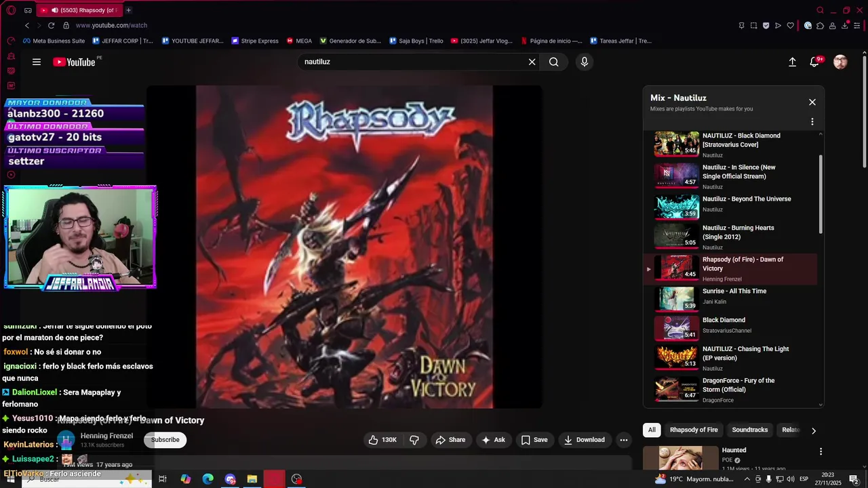Screen dimensions: 868x488
Task: Open Tareas Jeffar Trello bookmark
Action: coord(620,41)
